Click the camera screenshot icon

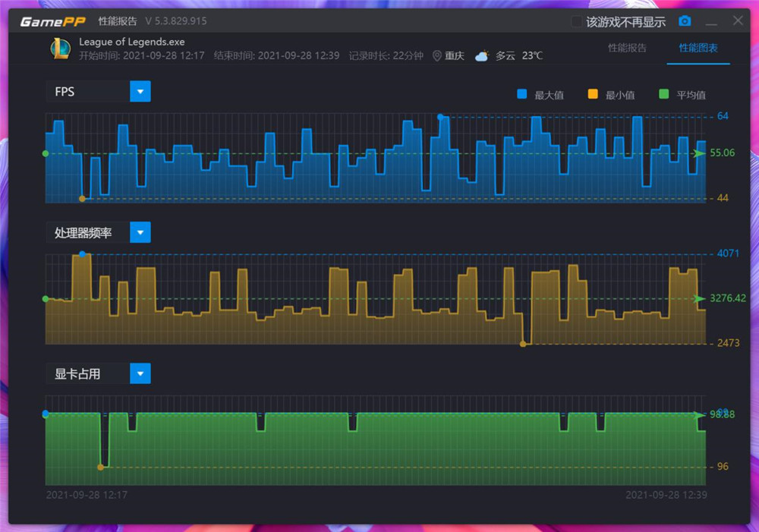(x=685, y=21)
